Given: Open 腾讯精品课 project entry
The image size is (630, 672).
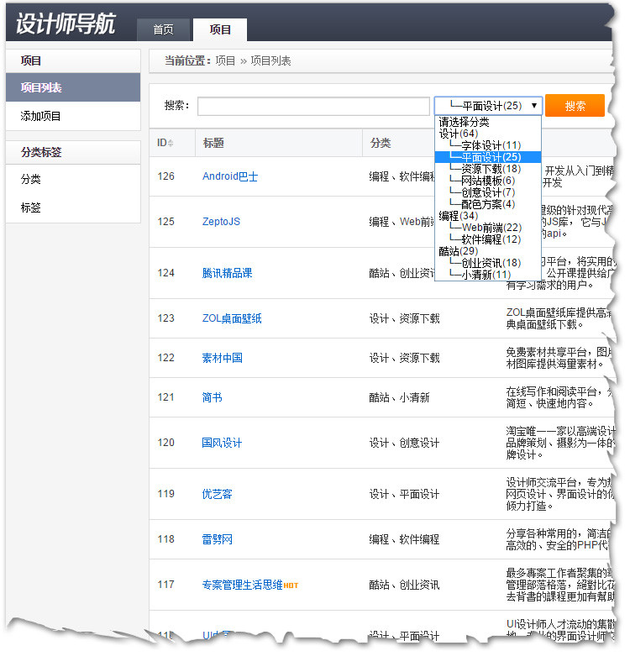Looking at the screenshot, I should click(227, 273).
